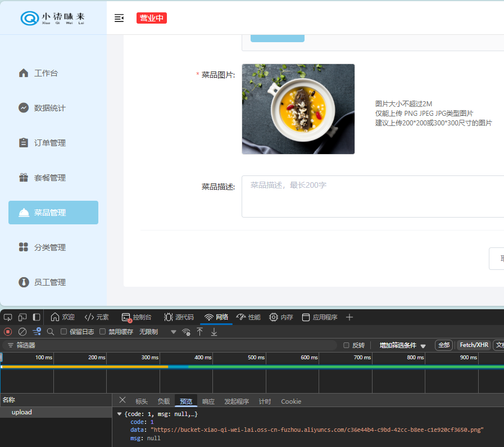Viewport: 504px width, 447px height.
Task: Expand the 增加筛选条件 dropdown
Action: (402, 345)
